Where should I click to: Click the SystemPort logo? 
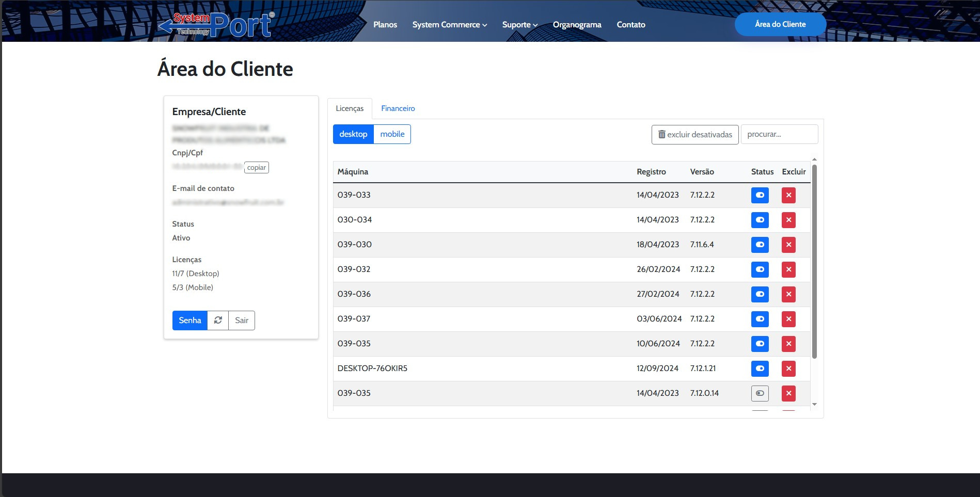pos(216,25)
